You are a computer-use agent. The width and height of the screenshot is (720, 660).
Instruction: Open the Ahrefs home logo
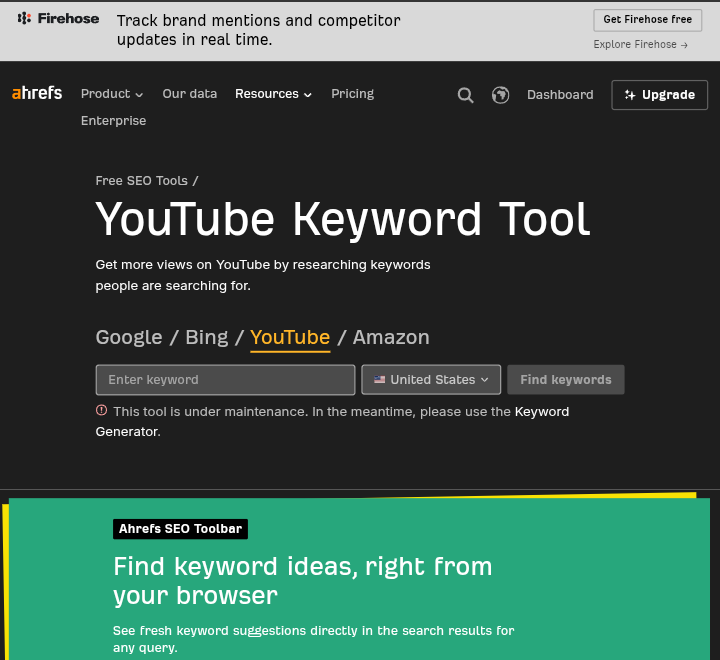37,93
